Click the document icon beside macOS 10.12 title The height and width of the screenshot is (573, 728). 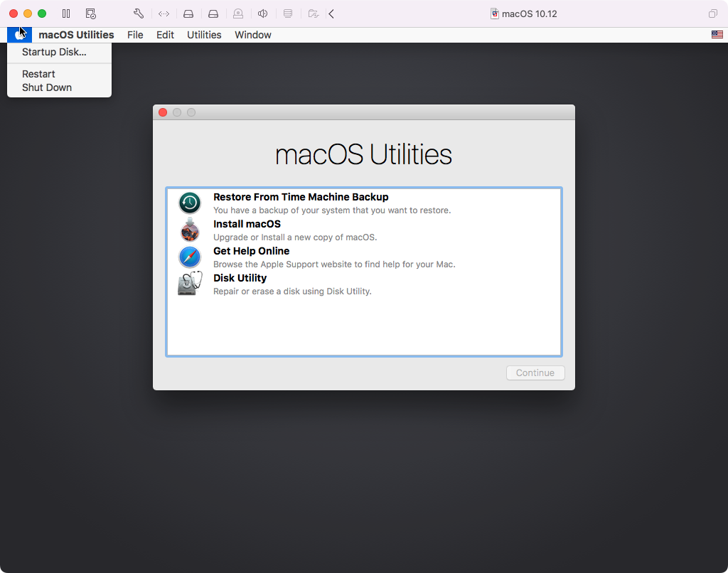pos(495,14)
